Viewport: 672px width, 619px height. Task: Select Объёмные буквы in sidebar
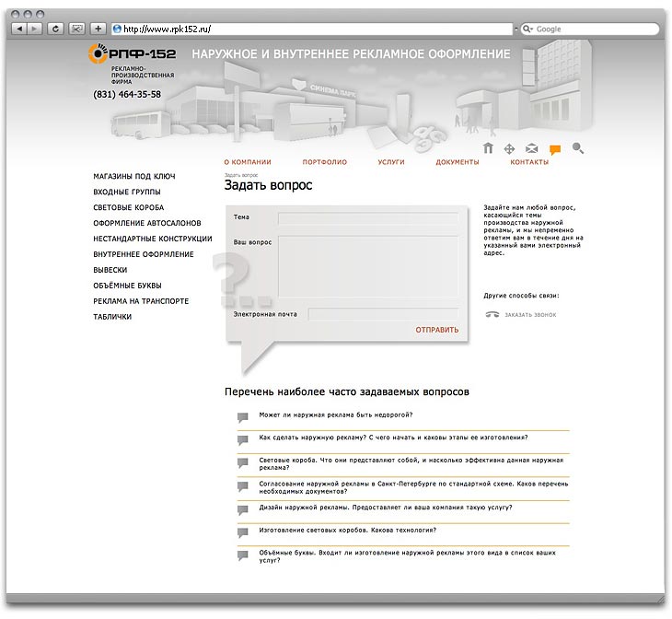[127, 286]
